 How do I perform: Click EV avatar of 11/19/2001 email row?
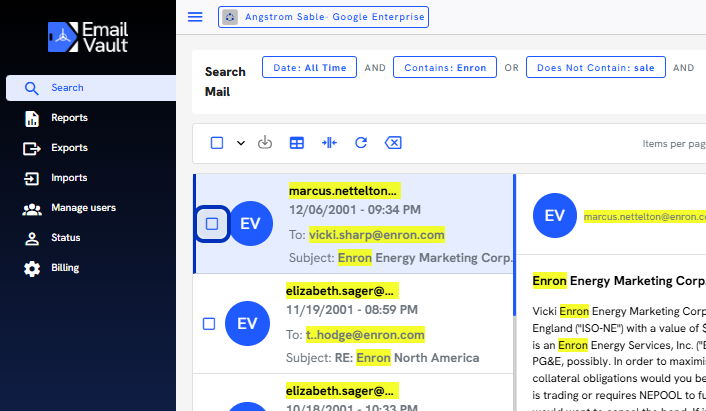tap(247, 323)
